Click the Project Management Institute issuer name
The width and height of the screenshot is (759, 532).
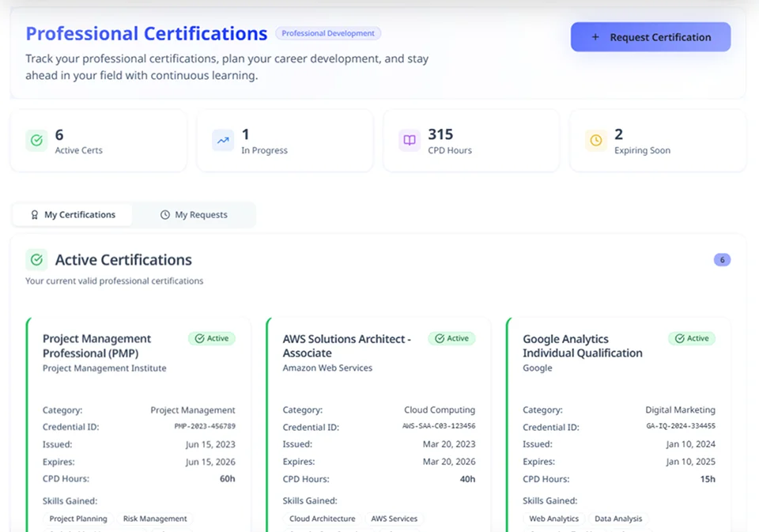click(x=104, y=368)
